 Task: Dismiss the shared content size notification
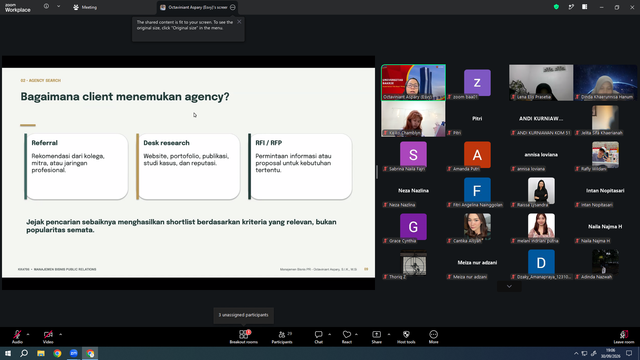click(239, 22)
